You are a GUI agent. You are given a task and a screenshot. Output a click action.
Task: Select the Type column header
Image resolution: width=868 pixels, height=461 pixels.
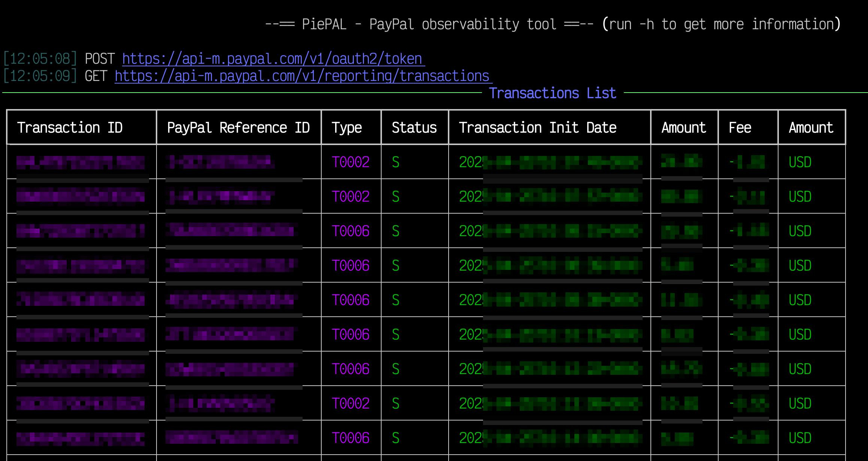347,128
